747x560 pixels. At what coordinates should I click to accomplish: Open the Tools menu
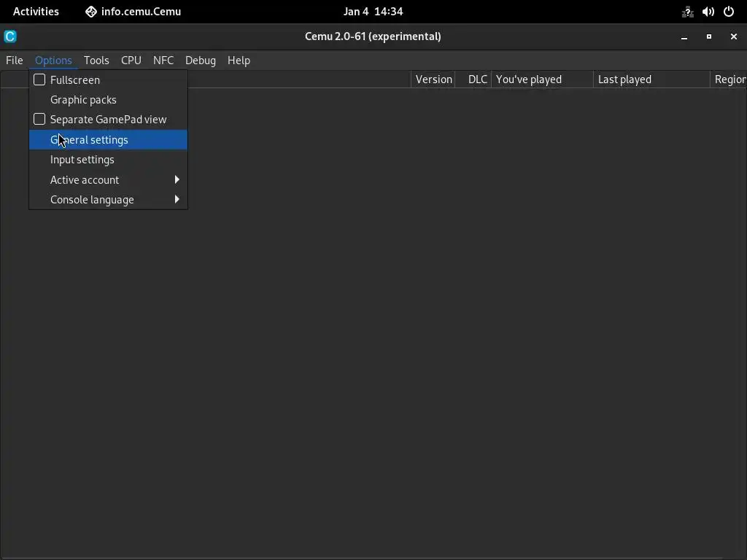(96, 61)
